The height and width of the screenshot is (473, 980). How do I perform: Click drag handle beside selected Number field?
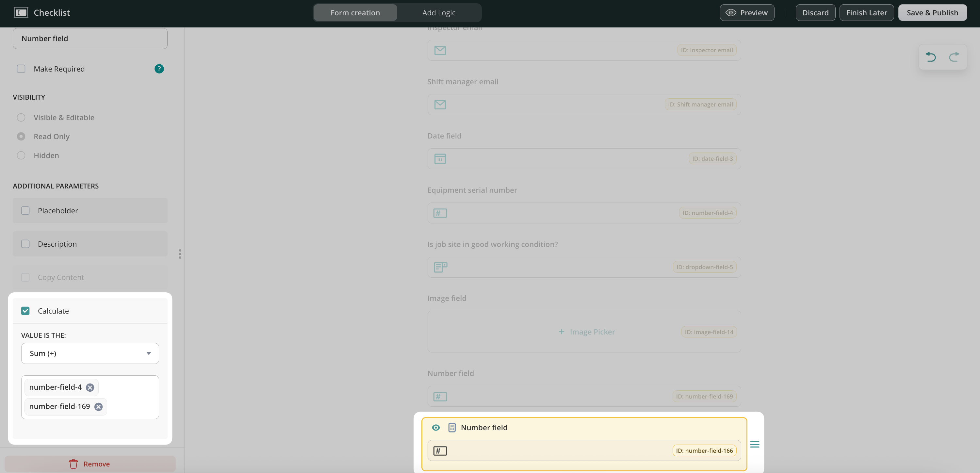(755, 445)
